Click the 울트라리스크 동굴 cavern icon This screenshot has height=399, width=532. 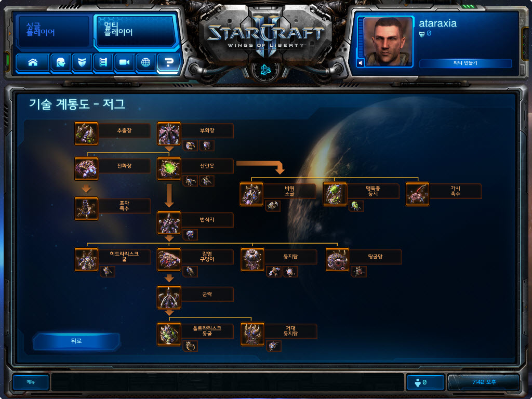pyautogui.click(x=169, y=334)
